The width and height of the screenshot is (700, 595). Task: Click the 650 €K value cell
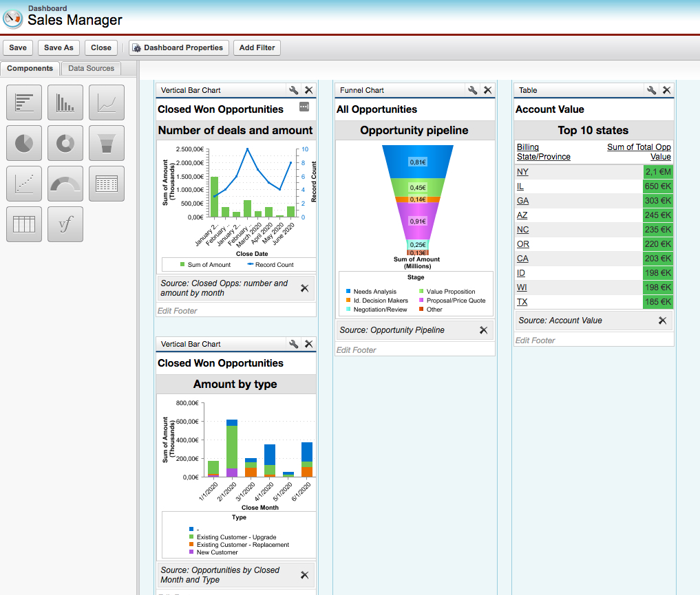658,186
